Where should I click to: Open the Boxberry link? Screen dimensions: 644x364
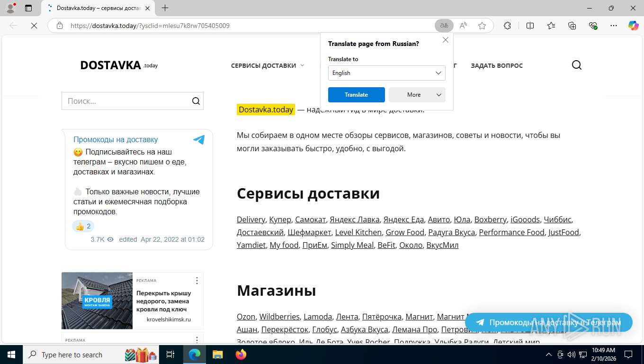(x=490, y=219)
